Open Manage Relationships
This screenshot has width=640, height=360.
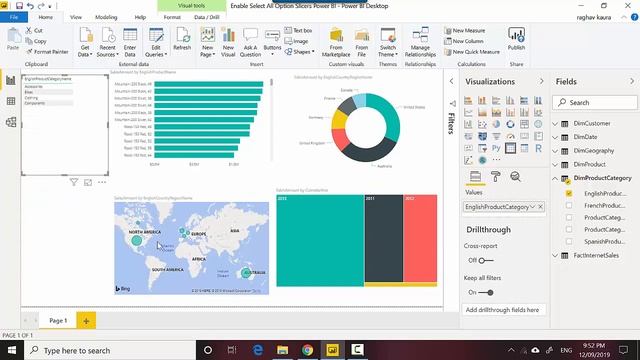pyautogui.click(x=420, y=42)
